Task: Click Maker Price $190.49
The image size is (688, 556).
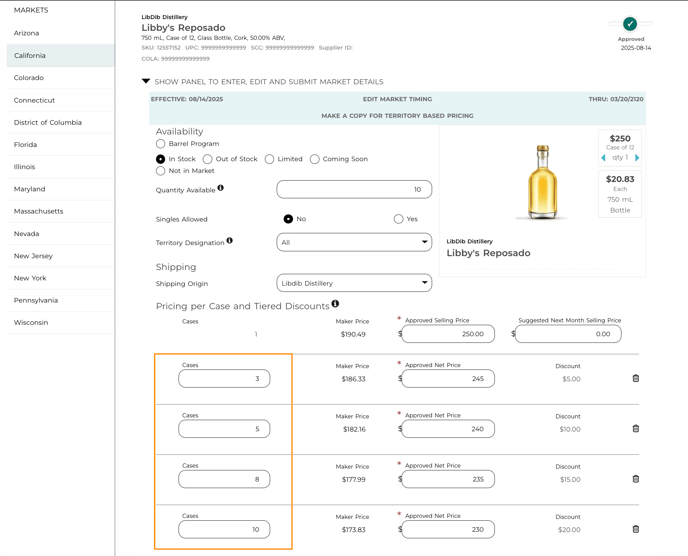Action: (x=353, y=334)
